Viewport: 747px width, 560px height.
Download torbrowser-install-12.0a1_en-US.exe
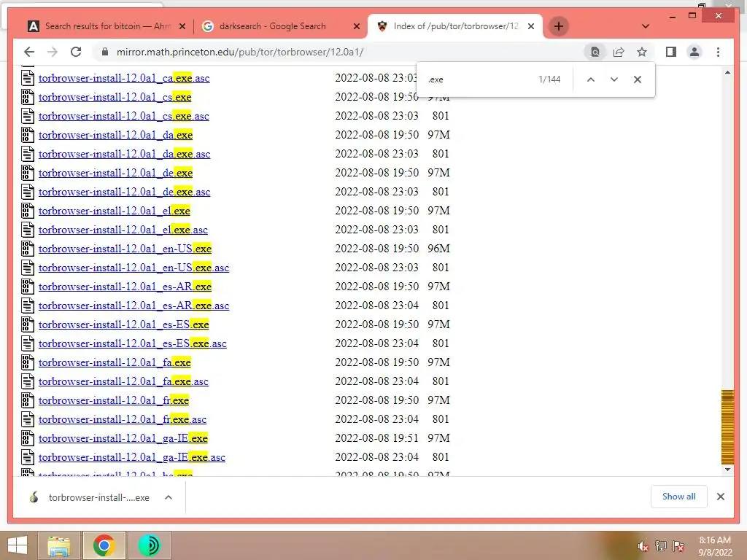[x=125, y=249]
